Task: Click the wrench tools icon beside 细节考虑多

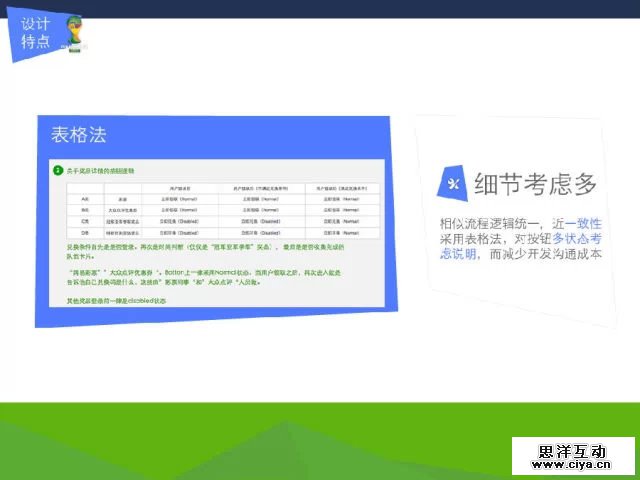Action: (453, 183)
